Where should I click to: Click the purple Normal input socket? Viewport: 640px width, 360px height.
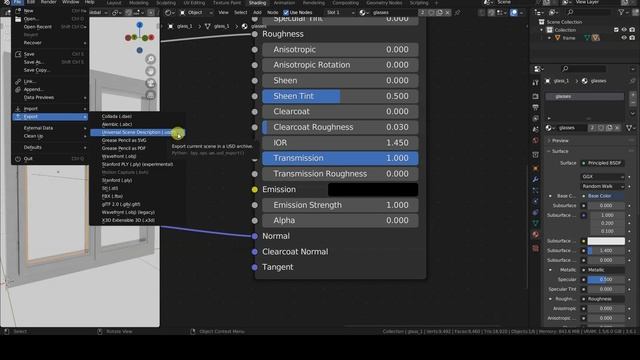point(255,236)
